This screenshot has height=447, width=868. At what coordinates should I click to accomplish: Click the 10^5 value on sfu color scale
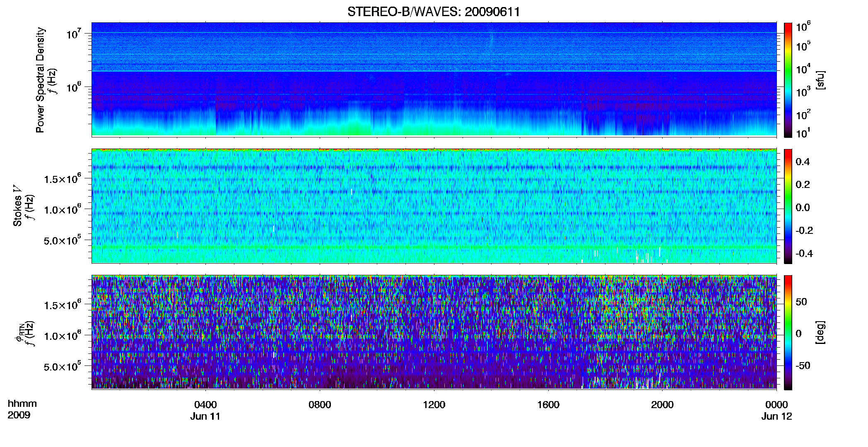(x=803, y=46)
